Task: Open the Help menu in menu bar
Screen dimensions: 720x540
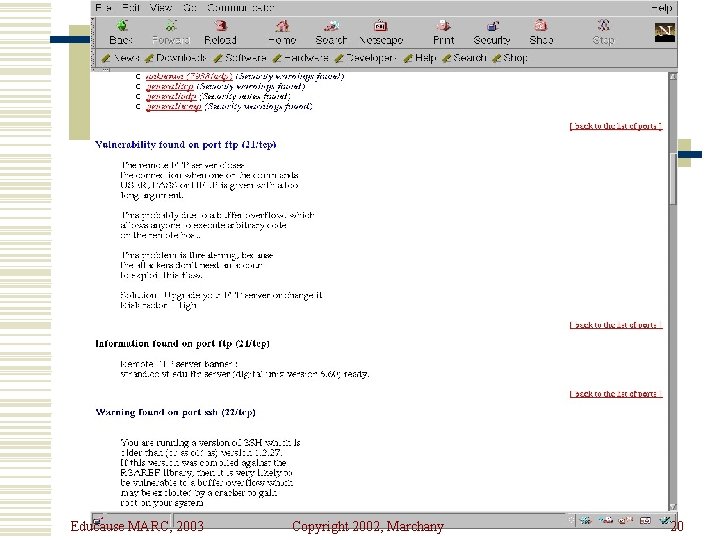Action: pos(662,8)
